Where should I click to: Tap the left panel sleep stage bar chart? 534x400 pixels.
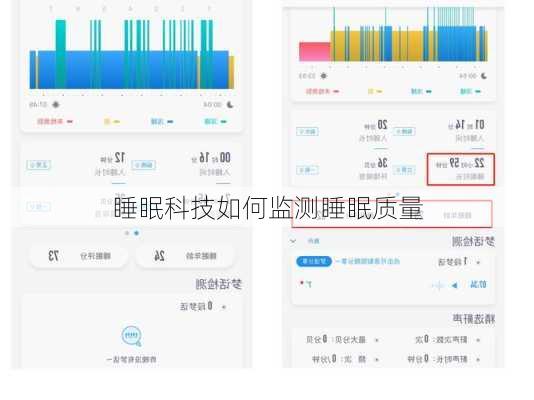click(132, 54)
